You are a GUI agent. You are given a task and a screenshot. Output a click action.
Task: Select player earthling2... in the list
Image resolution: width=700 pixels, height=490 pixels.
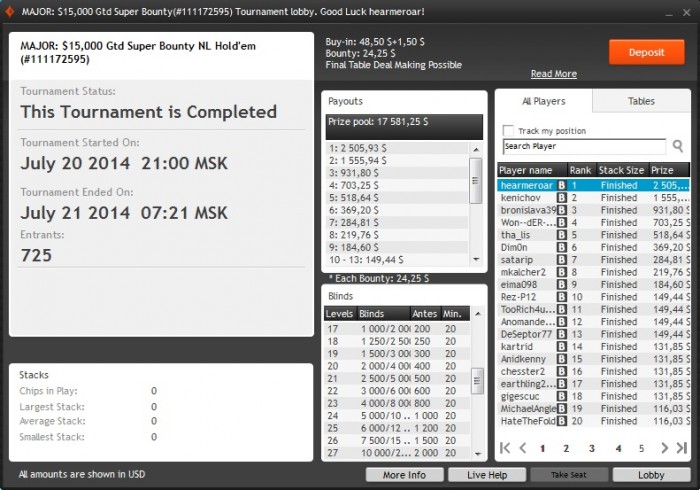click(x=593, y=384)
